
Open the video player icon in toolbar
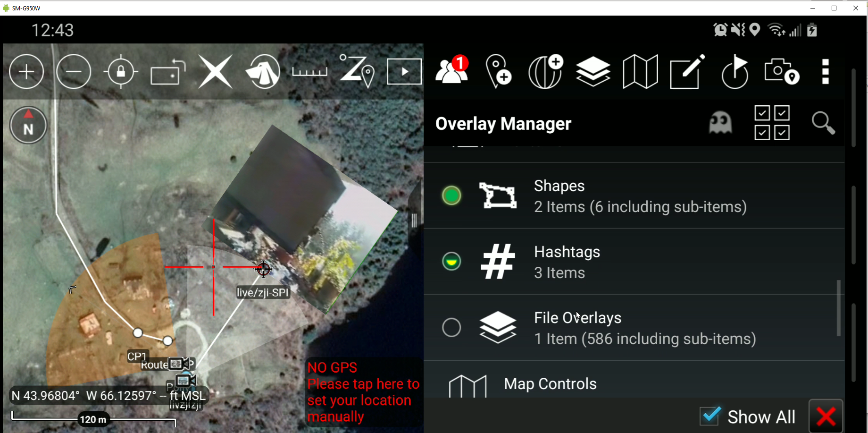tap(404, 72)
